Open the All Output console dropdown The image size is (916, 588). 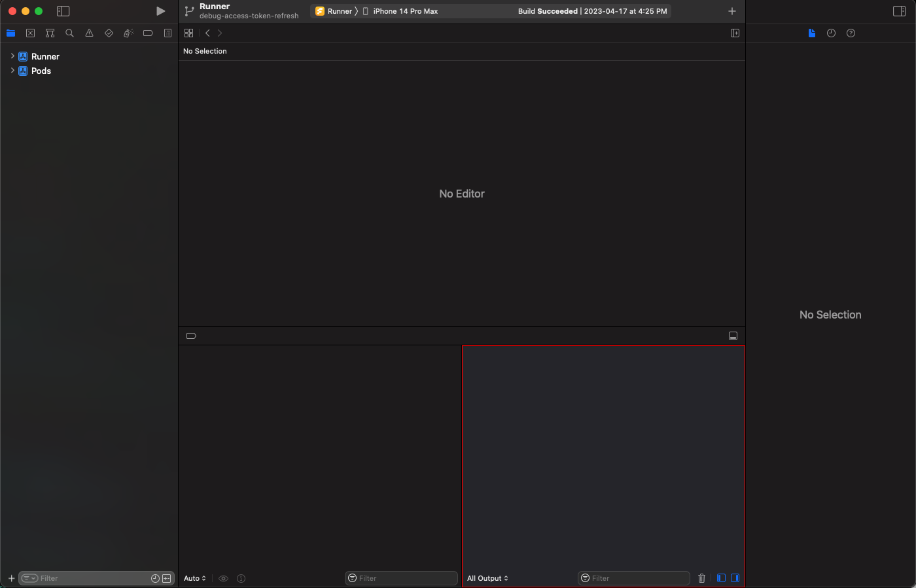click(x=487, y=578)
